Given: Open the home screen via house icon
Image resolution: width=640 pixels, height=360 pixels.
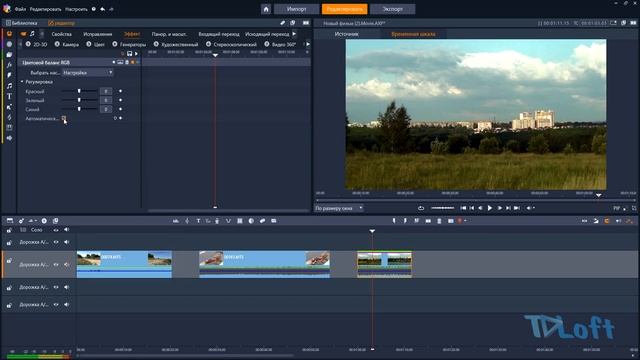Looking at the screenshot, I should point(266,9).
